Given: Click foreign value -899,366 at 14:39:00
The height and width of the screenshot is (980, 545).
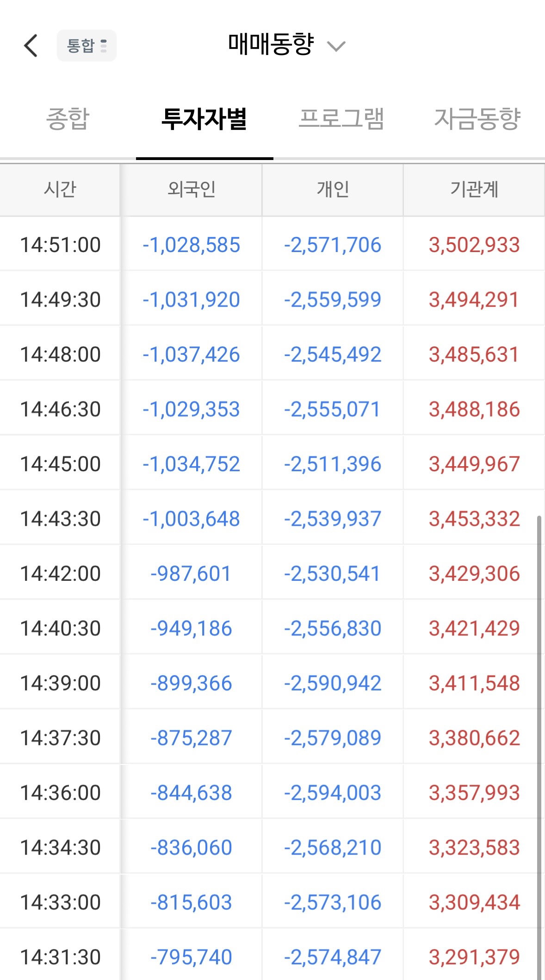Looking at the screenshot, I should click(x=192, y=683).
